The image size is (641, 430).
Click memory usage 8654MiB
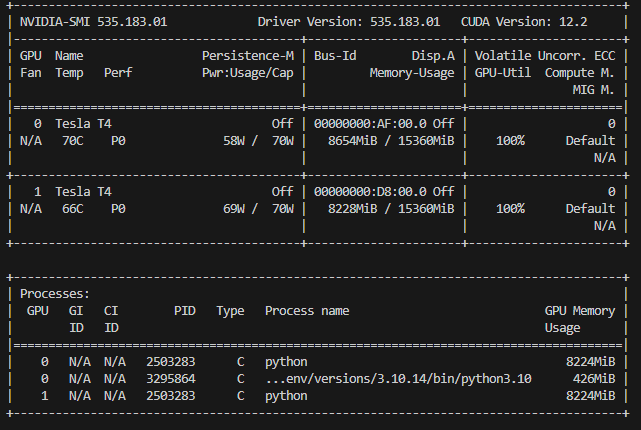pyautogui.click(x=352, y=141)
